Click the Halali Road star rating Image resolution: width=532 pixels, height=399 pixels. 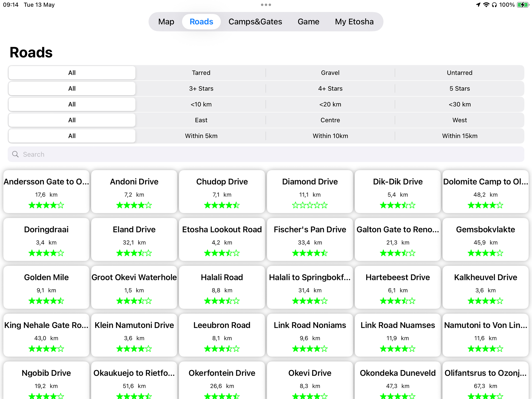click(x=222, y=301)
